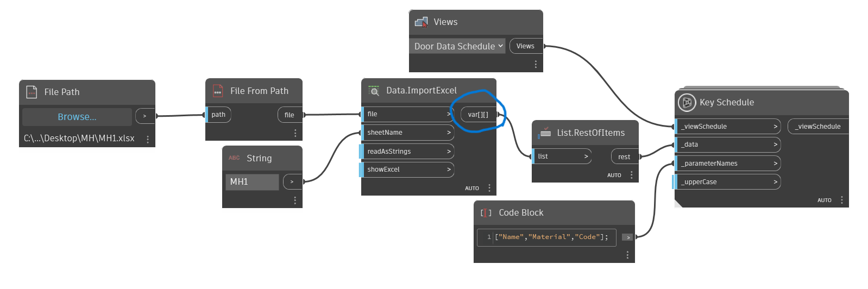Open options menu on Key Schedule node

(x=842, y=200)
